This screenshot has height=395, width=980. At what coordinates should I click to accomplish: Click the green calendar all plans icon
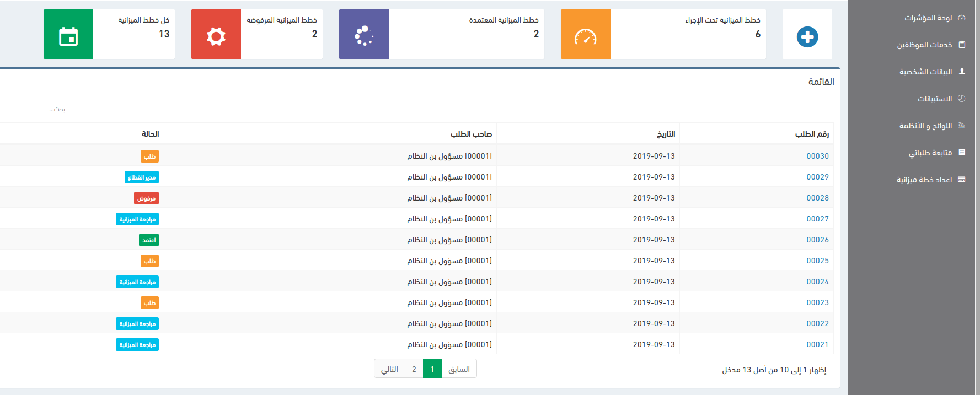point(68,37)
